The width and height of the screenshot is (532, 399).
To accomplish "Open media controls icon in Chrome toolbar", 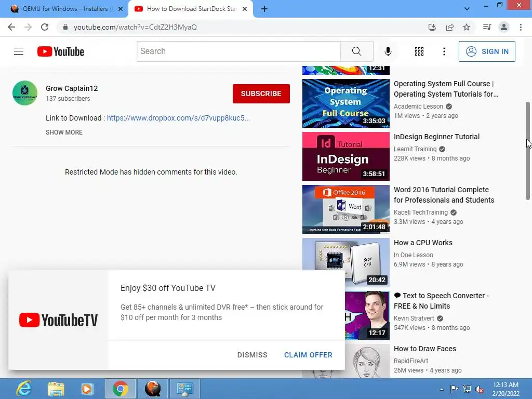I will point(487,27).
